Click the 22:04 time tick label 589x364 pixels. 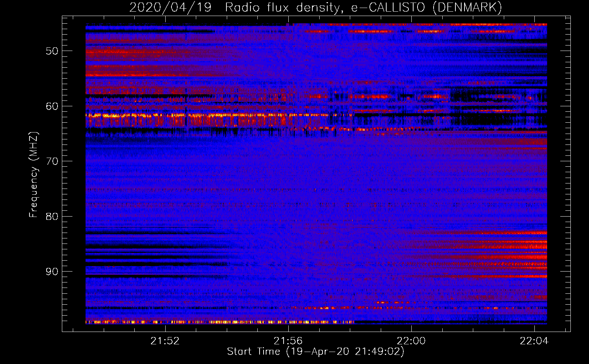(x=534, y=341)
